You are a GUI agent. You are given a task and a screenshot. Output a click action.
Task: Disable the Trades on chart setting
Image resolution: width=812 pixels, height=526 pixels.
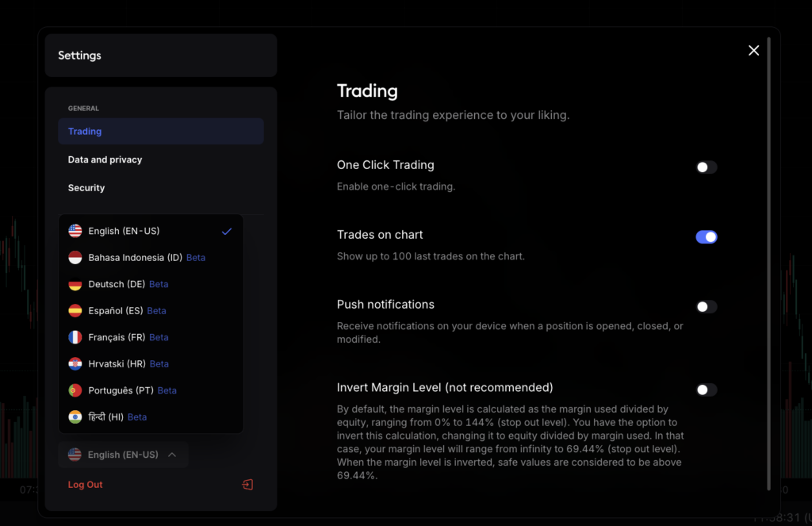706,236
